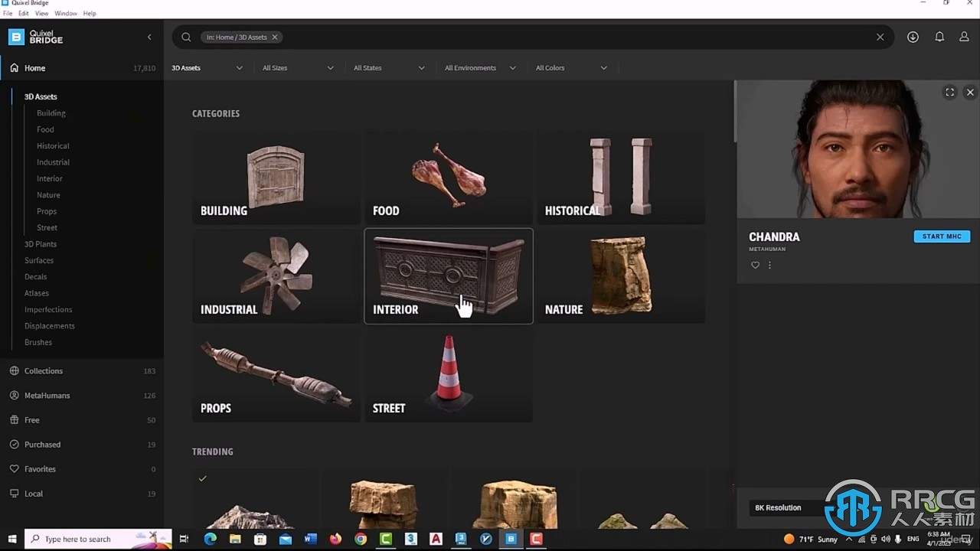
Task: Expand the Chandra preview to fullscreen
Action: coord(949,92)
